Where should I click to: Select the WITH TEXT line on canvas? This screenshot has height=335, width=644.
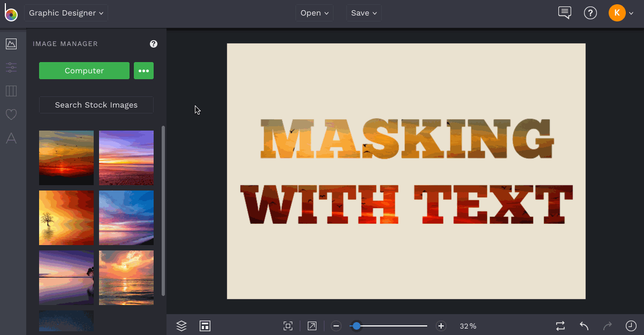coord(406,204)
